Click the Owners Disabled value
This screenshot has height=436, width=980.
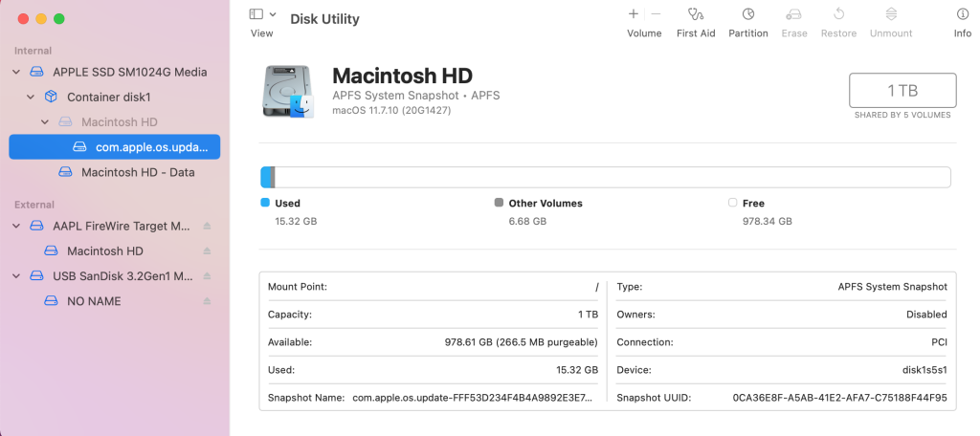926,315
